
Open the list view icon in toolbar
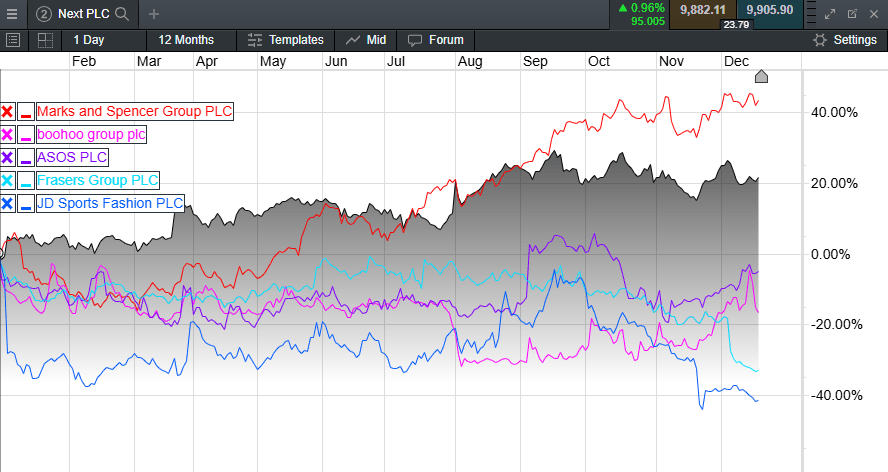click(x=13, y=40)
